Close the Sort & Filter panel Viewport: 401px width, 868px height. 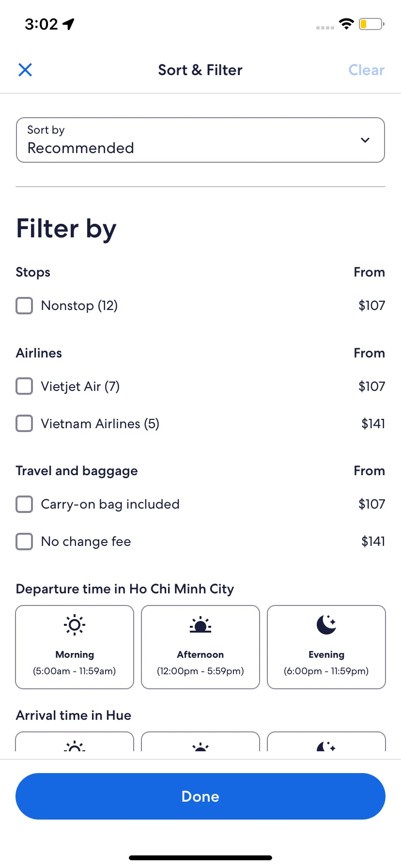tap(25, 70)
